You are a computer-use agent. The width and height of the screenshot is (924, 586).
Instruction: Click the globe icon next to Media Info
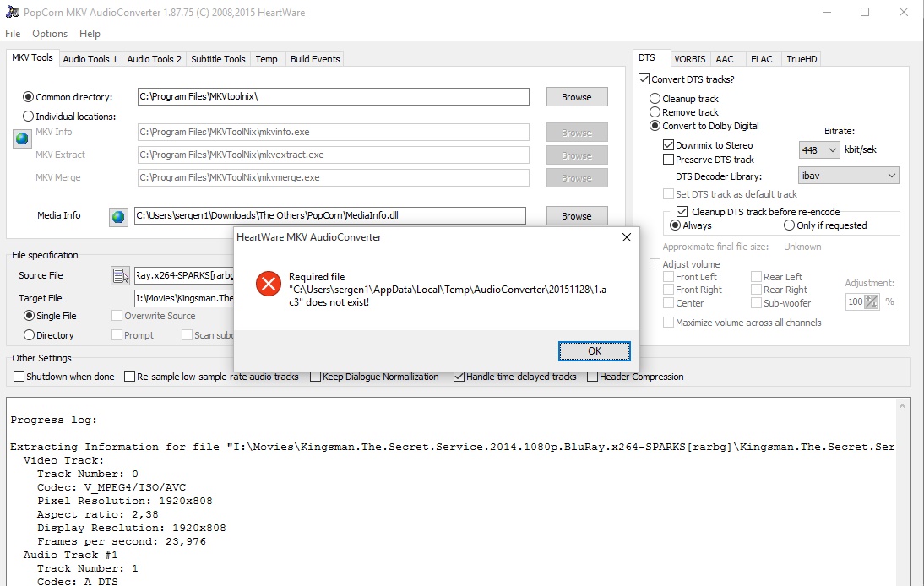click(x=118, y=217)
